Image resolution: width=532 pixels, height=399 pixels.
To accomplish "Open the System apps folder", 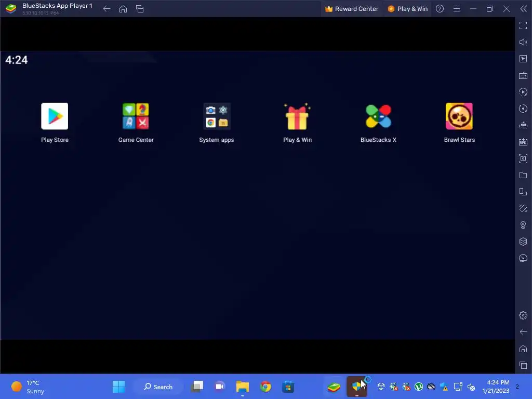I will tap(217, 116).
